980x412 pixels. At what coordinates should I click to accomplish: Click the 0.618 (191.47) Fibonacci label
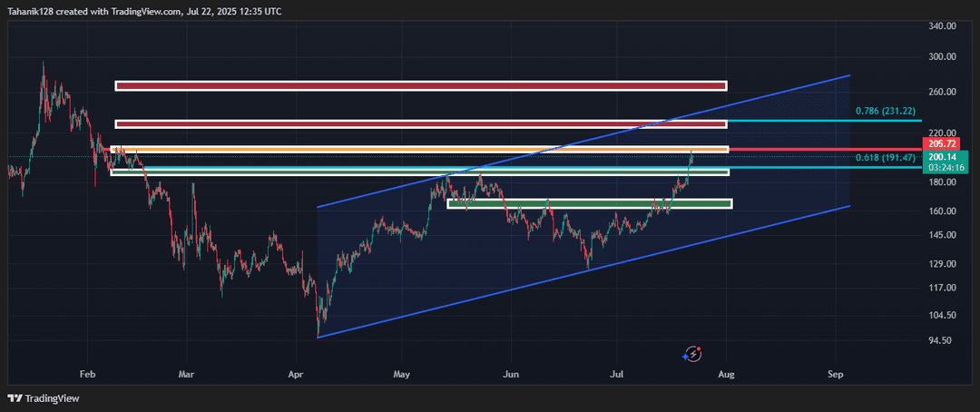click(x=886, y=158)
